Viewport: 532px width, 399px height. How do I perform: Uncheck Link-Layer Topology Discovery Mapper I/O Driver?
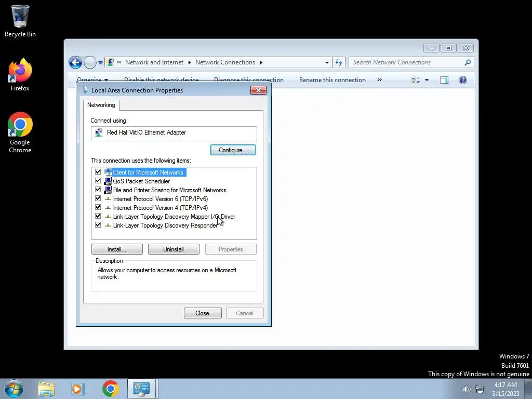[x=98, y=216]
